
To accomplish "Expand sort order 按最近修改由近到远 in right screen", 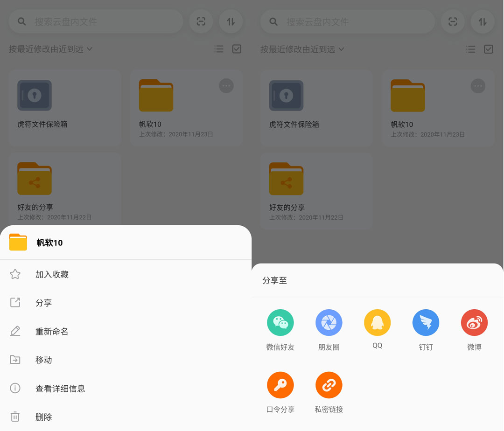I will pyautogui.click(x=302, y=49).
